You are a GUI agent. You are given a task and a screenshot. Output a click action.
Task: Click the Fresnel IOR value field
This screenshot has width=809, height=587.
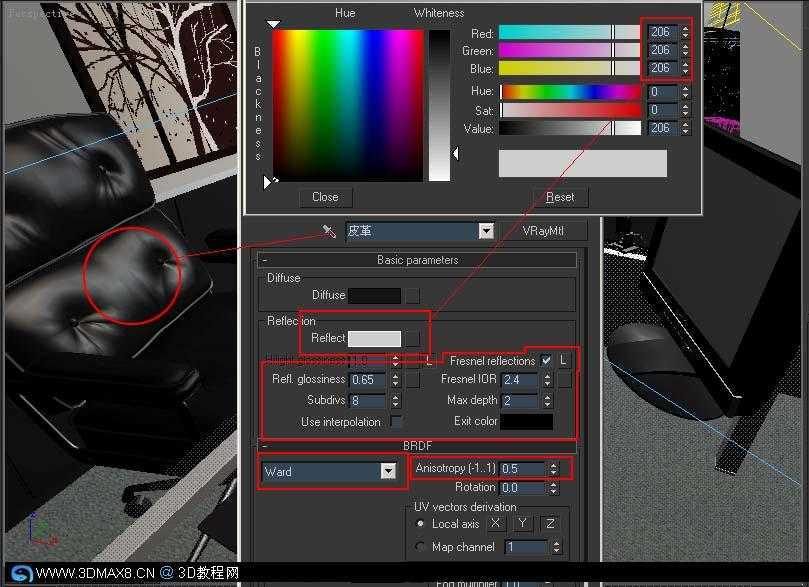coord(520,380)
